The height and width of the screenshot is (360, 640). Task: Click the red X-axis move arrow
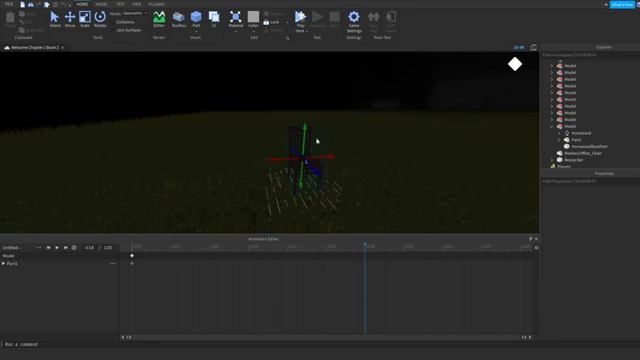click(x=331, y=156)
